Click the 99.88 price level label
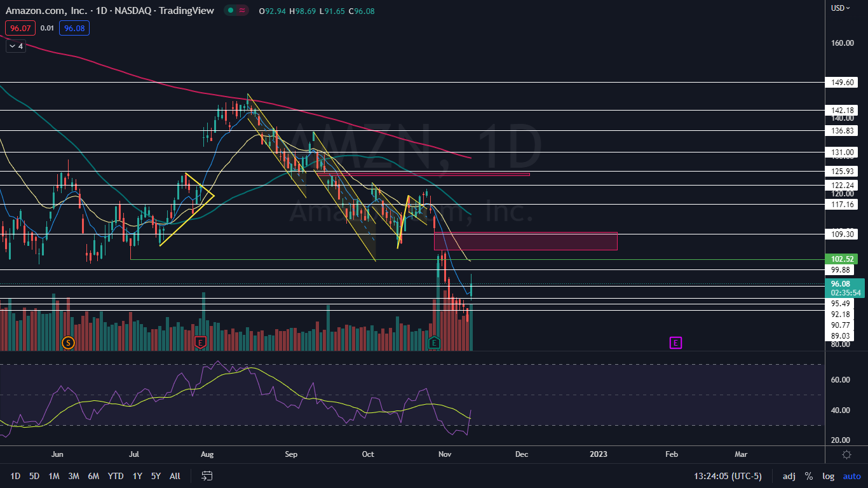 coord(840,269)
